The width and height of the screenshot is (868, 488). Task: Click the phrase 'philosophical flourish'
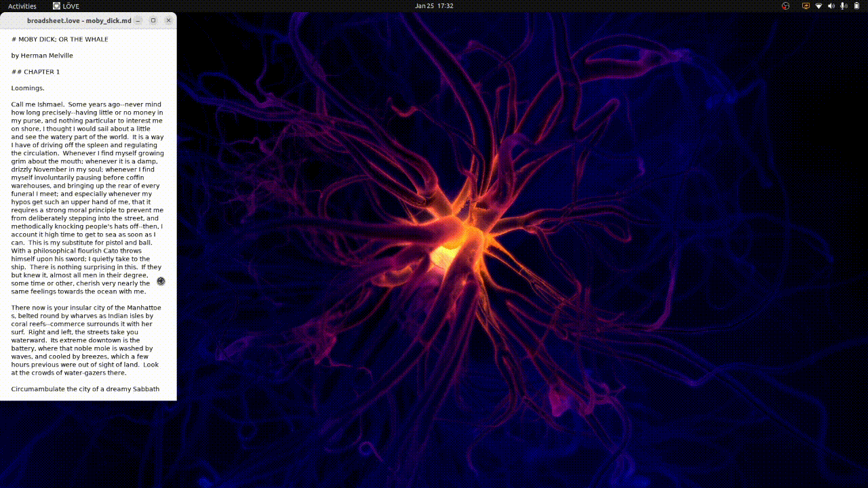point(68,251)
